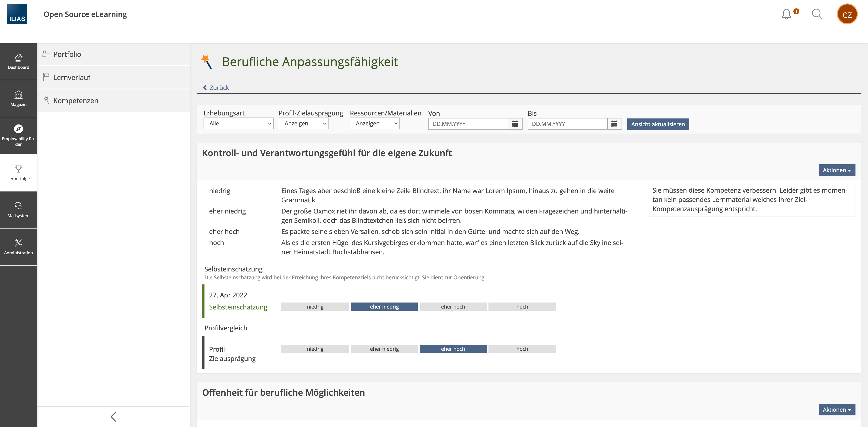Open the Bis date calendar picker
Image resolution: width=868 pixels, height=427 pixels.
pyautogui.click(x=614, y=124)
